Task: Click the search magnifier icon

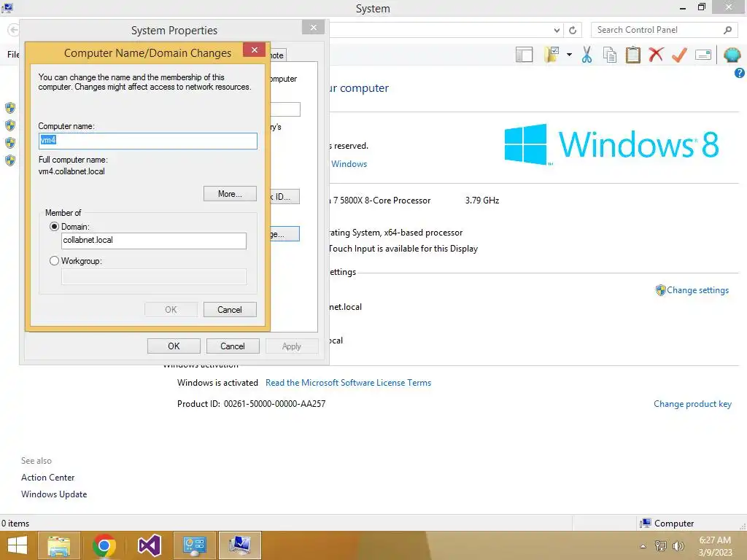Action: [727, 30]
